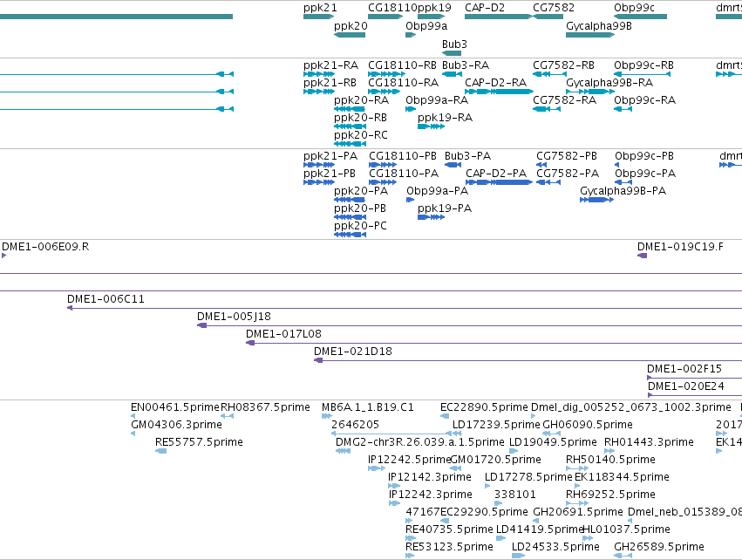Open the GH26589.5prime EST label
Viewport: 742px width, 560px height.
click(x=658, y=547)
